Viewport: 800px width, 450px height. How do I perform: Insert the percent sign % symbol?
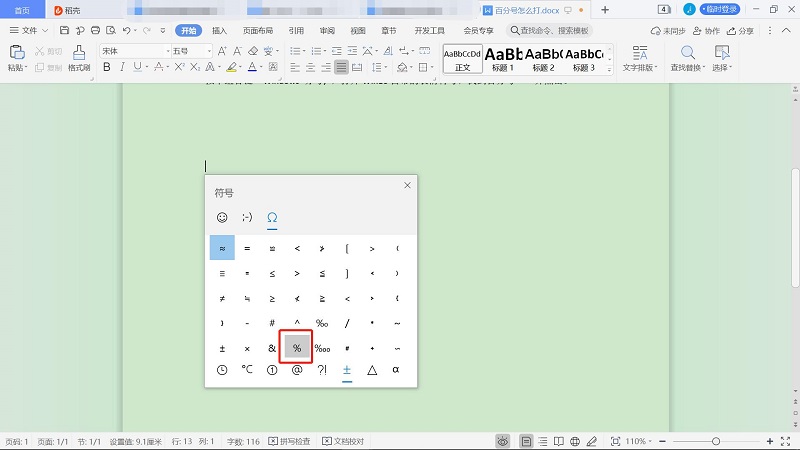pos(297,347)
